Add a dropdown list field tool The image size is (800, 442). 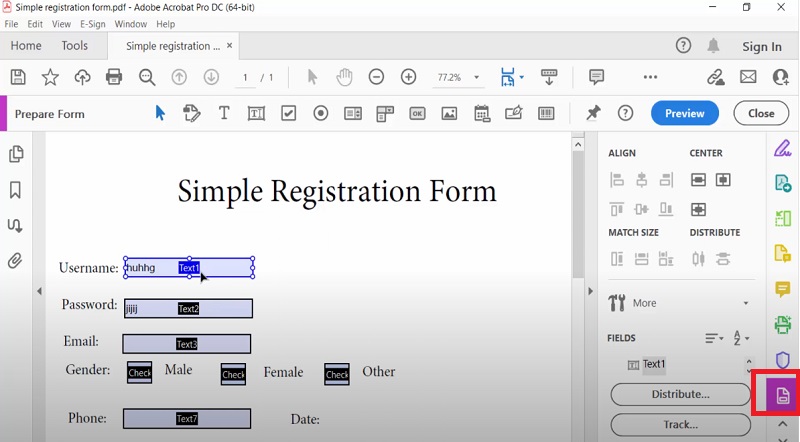[385, 113]
